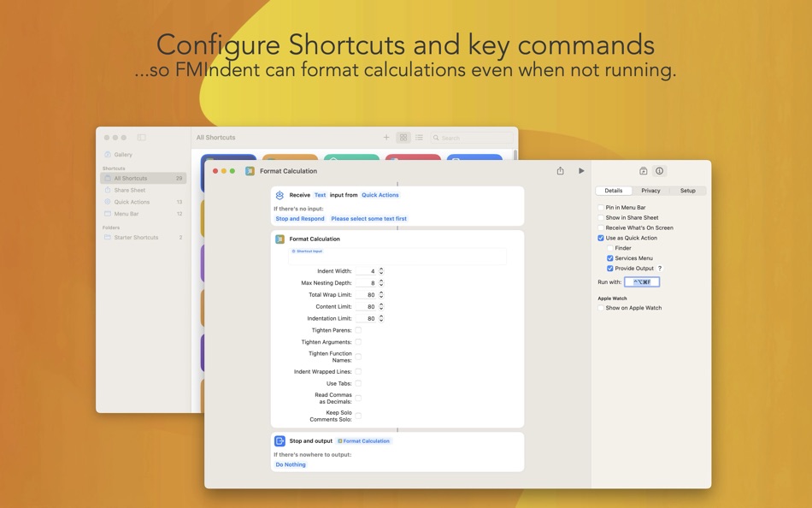The width and height of the screenshot is (812, 508).
Task: Enable Indent Wrapped Lines checkbox
Action: (x=358, y=372)
